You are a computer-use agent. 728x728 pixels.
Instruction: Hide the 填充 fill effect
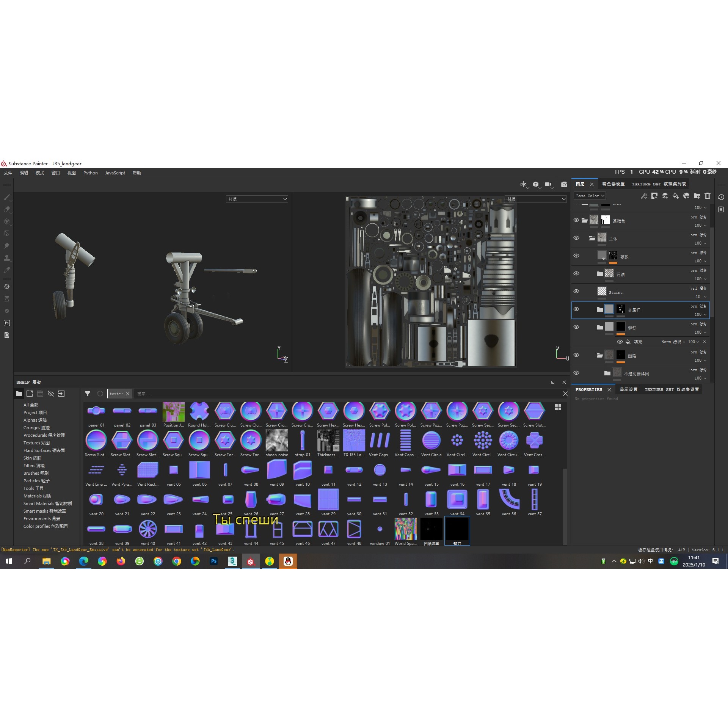(x=620, y=342)
